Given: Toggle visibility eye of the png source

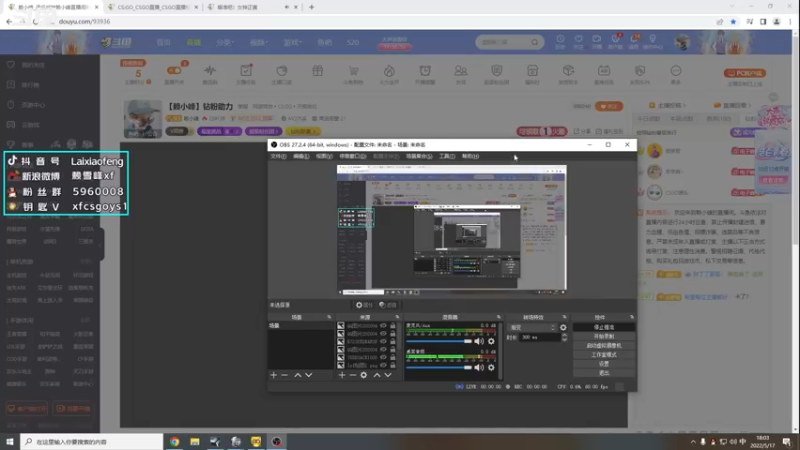Looking at the screenshot, I should click(x=383, y=366).
